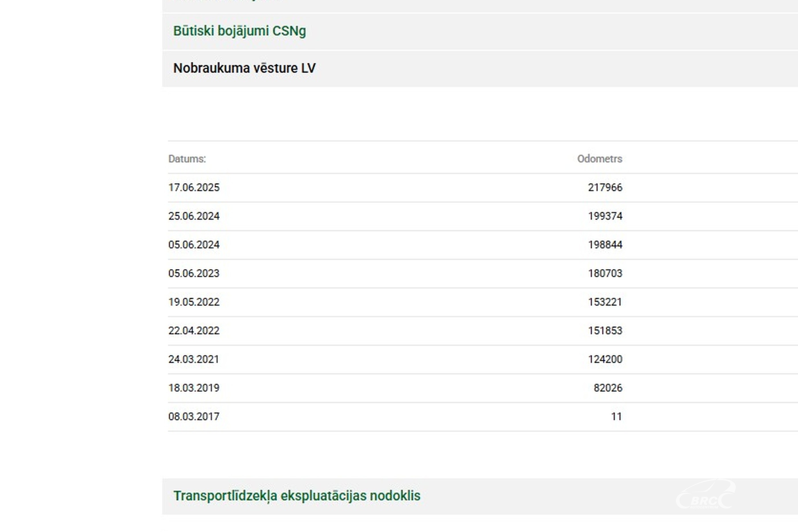Screen dimensions: 798x532
Task: Click the BRC car logo watermark
Action: (x=705, y=495)
